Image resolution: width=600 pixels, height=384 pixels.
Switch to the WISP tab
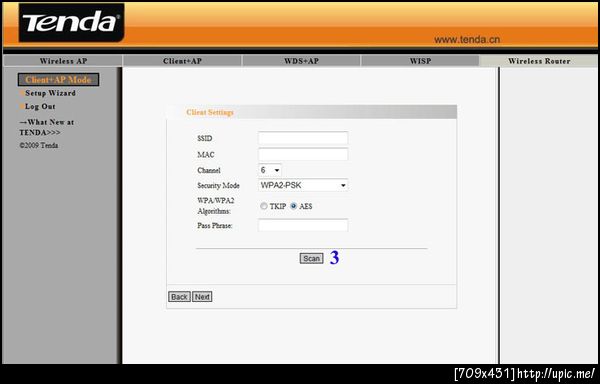420,61
